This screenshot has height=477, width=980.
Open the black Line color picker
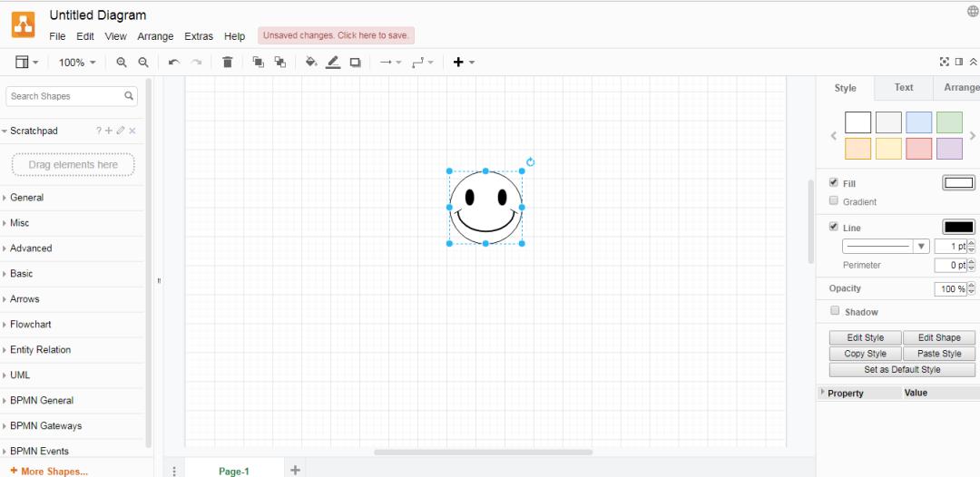[958, 228]
